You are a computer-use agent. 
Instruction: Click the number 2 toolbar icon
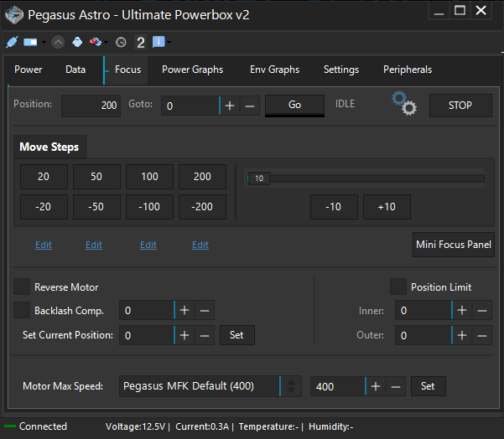click(x=140, y=42)
